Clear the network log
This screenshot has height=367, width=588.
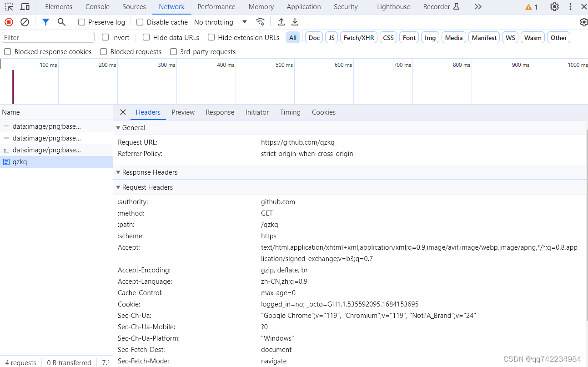(25, 22)
